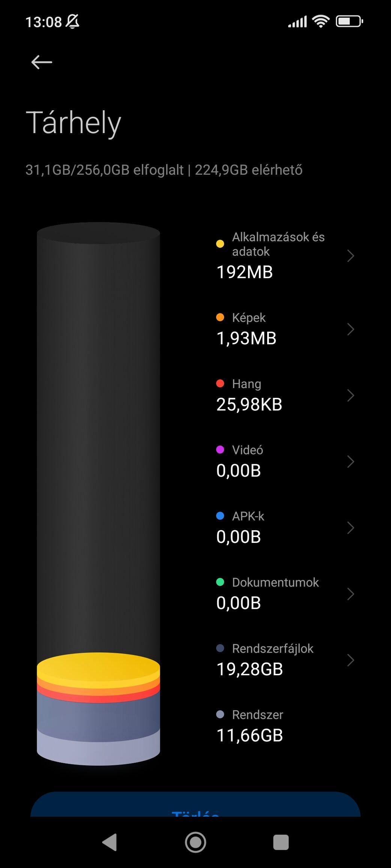
Task: Tap the yellow segment of storage cylinder
Action: click(x=98, y=667)
